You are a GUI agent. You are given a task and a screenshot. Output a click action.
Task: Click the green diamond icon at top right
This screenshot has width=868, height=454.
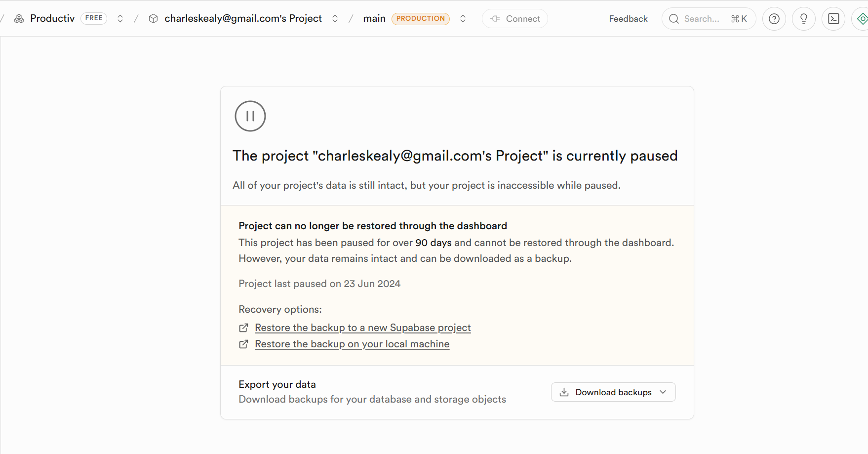tap(862, 19)
